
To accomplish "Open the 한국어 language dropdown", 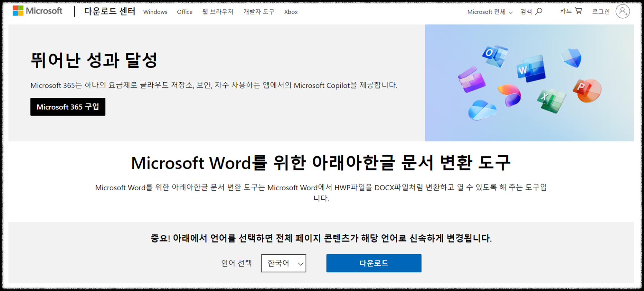I will tap(283, 263).
